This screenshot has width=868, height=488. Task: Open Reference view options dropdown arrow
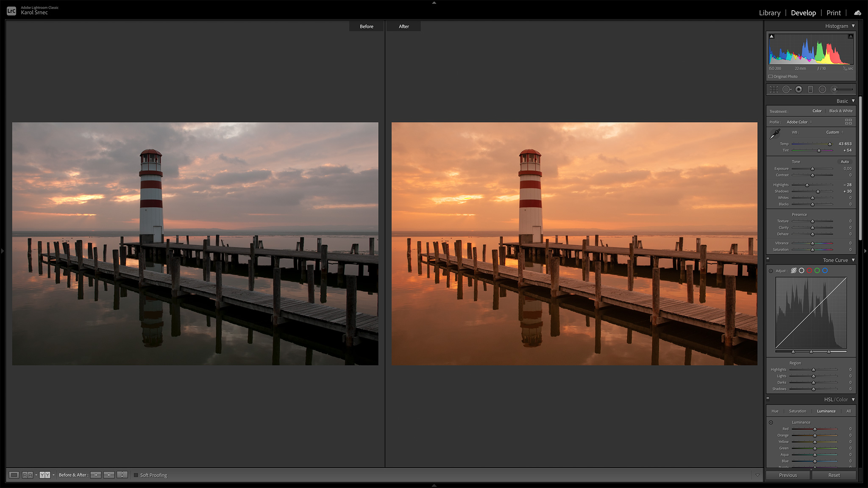point(36,475)
